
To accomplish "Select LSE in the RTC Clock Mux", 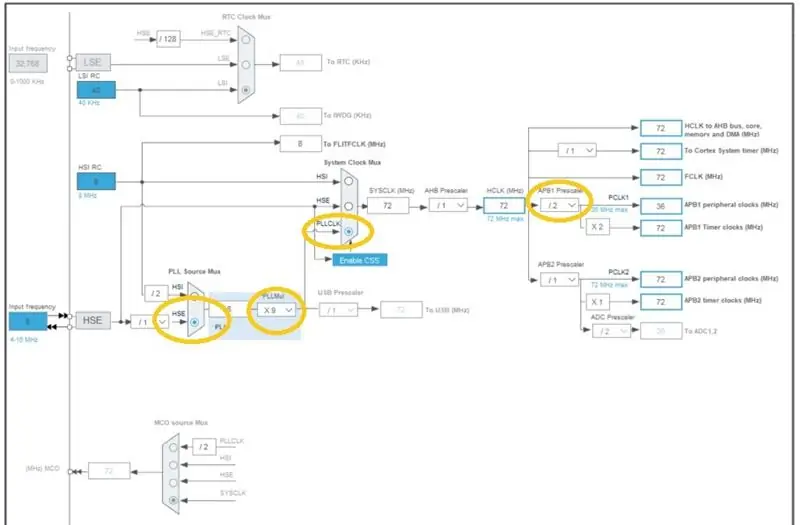I will point(246,65).
